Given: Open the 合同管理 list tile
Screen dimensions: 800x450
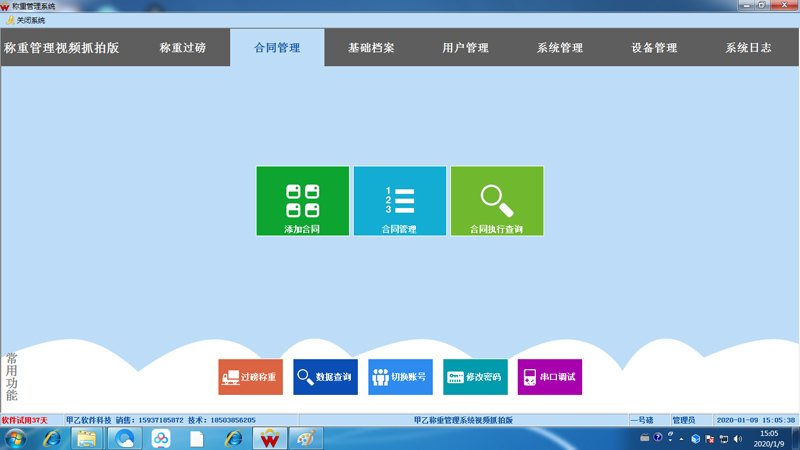Looking at the screenshot, I should [399, 201].
